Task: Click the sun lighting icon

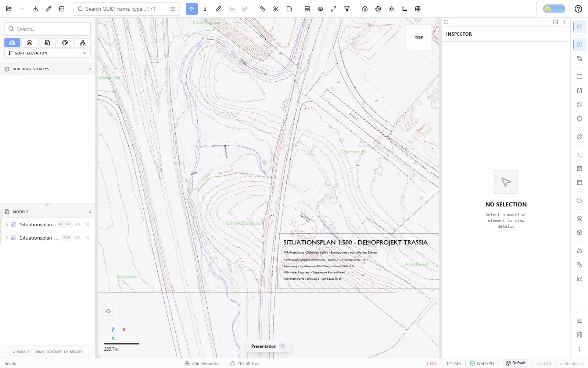Action: tap(391, 9)
